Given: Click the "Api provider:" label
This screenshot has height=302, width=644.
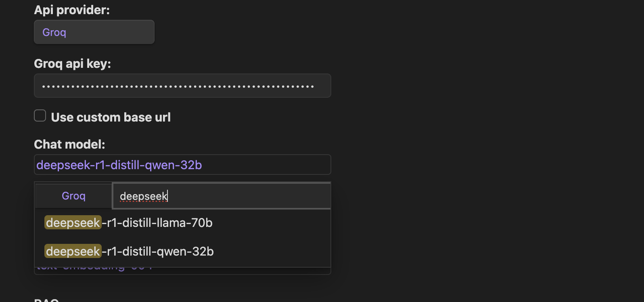Looking at the screenshot, I should 72,10.
